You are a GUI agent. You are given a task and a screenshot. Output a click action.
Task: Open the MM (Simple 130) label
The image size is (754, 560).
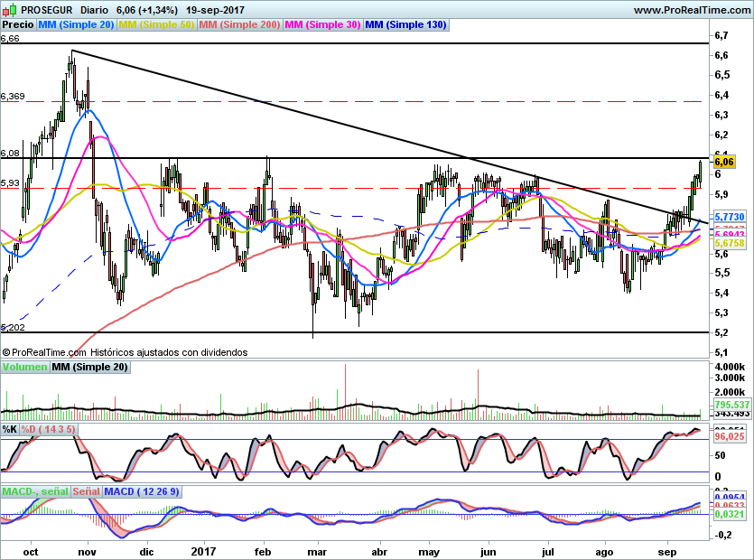[405, 25]
